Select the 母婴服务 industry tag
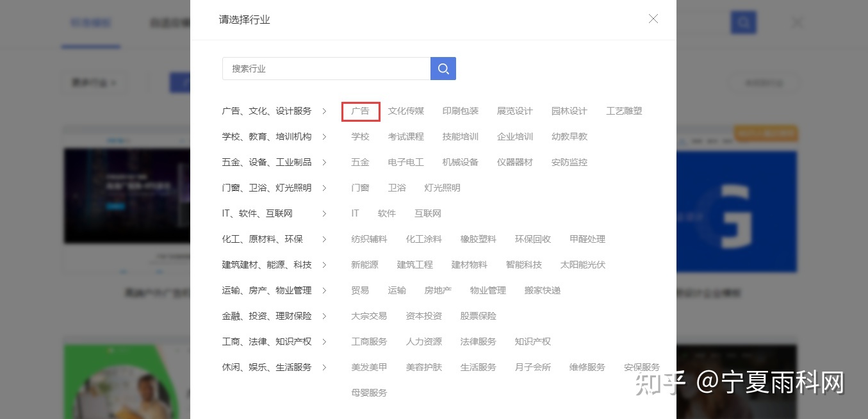The image size is (868, 419). 369,392
